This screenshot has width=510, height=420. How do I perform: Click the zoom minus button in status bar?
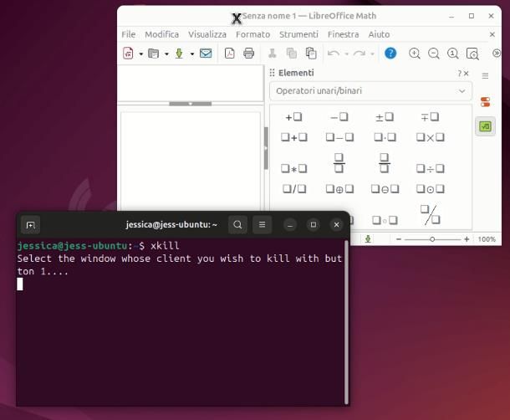point(399,239)
